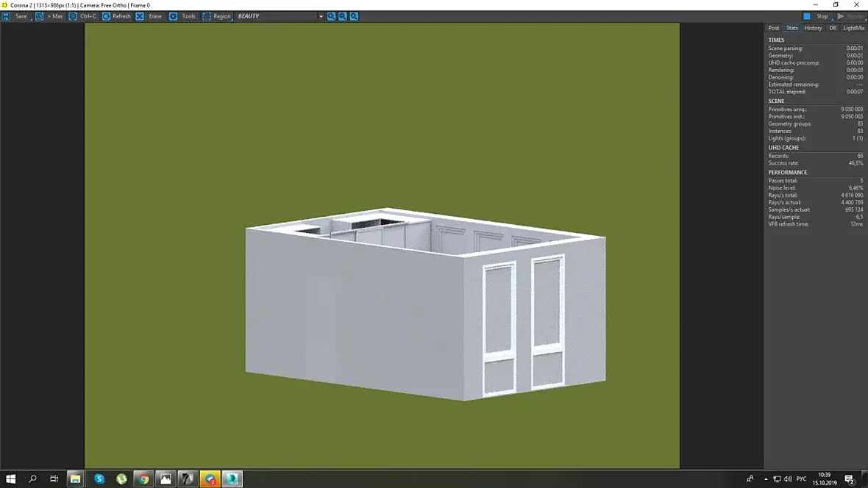Image resolution: width=868 pixels, height=488 pixels.
Task: Open the Windows Start menu
Action: pyautogui.click(x=10, y=479)
